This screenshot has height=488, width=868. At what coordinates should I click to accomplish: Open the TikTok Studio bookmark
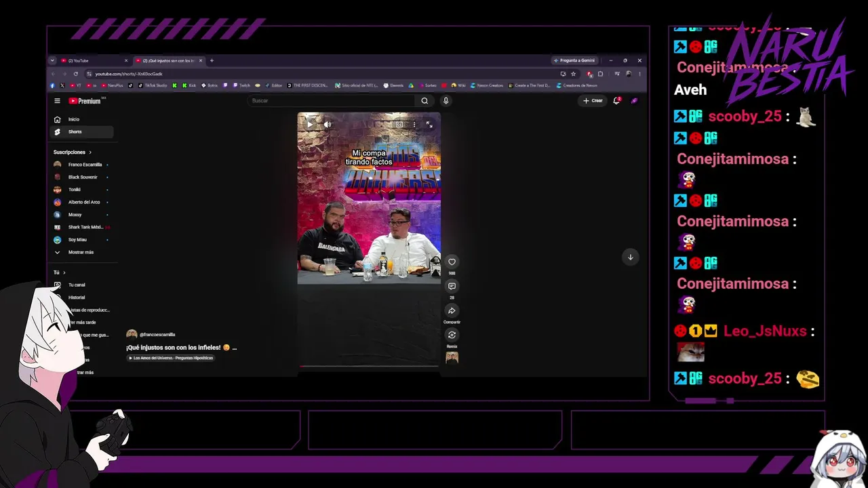point(153,85)
